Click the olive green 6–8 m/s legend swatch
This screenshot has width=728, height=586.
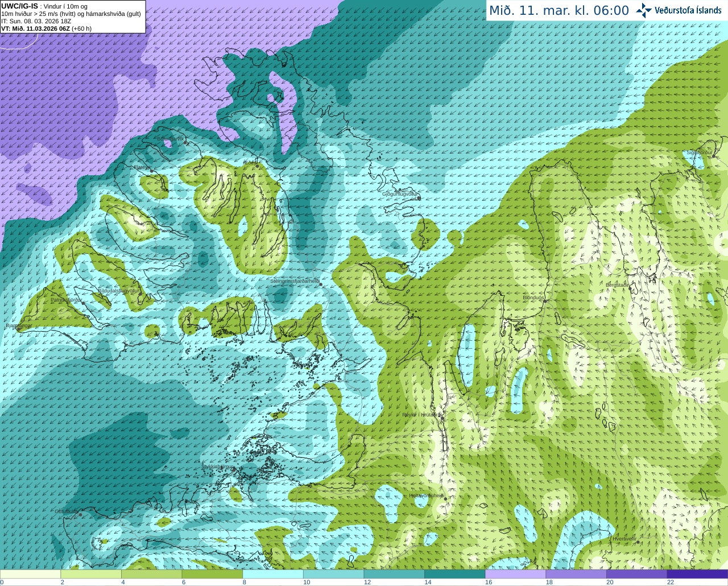(x=212, y=574)
